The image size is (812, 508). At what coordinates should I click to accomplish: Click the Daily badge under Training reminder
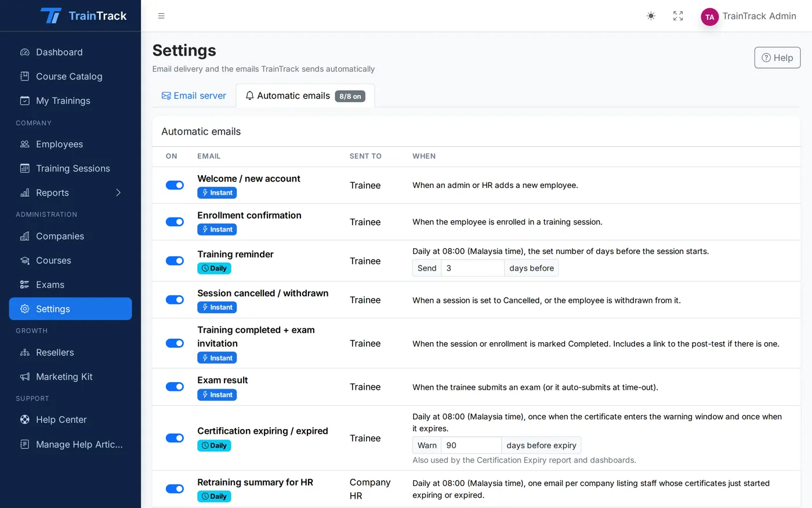(x=214, y=268)
